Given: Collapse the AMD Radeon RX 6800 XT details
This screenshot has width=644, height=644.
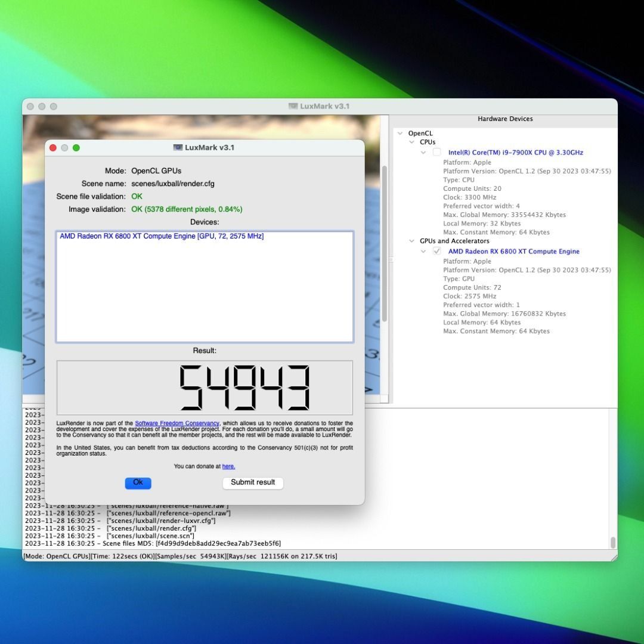Looking at the screenshot, I should point(423,252).
